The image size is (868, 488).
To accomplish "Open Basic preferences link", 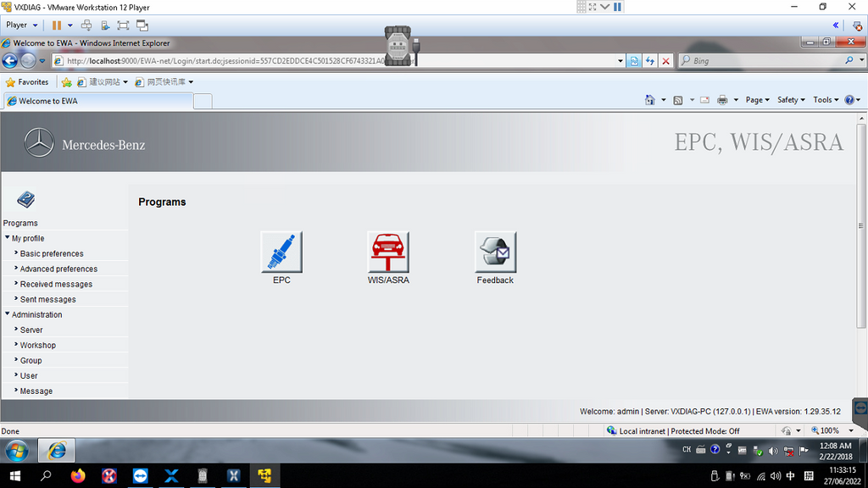I will pos(52,253).
